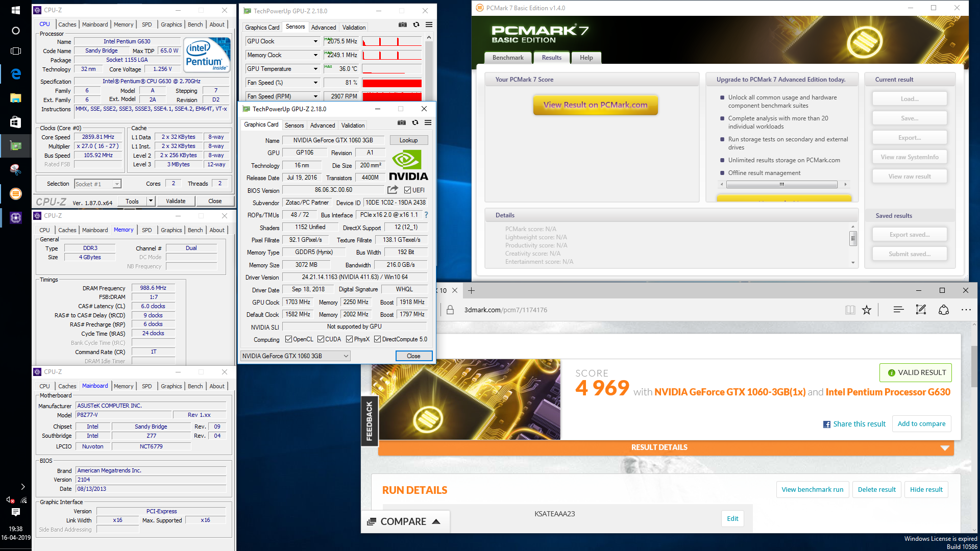Toggle CUDA checkbox

(321, 339)
